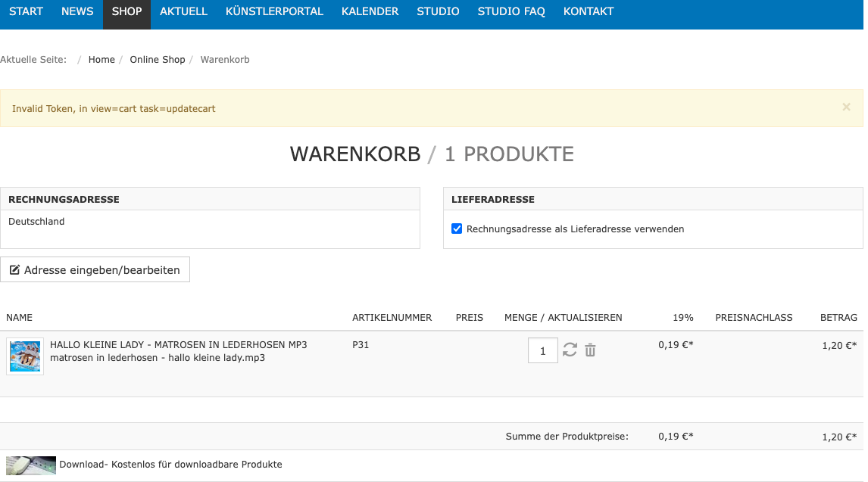Open Hallo Kleine Lady product link

click(178, 344)
